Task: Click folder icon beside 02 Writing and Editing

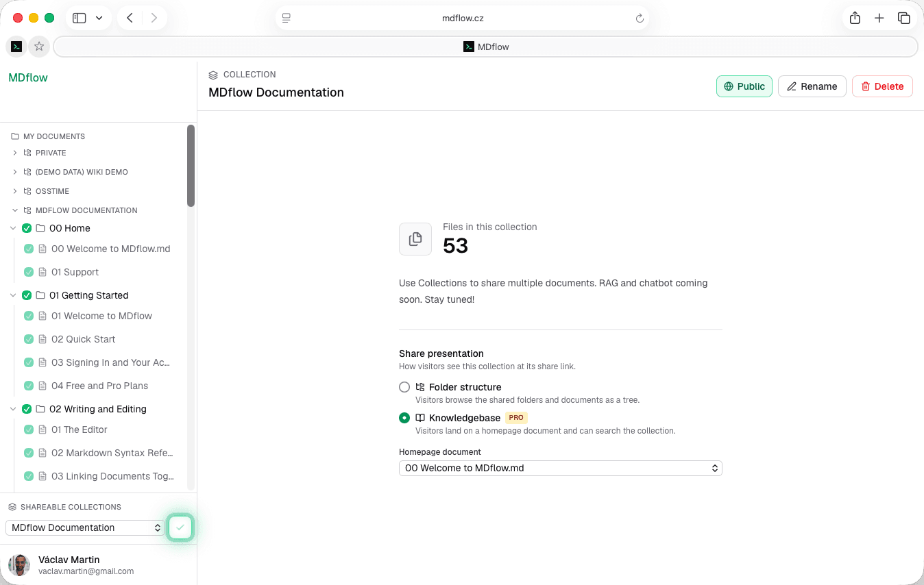Action: click(40, 409)
